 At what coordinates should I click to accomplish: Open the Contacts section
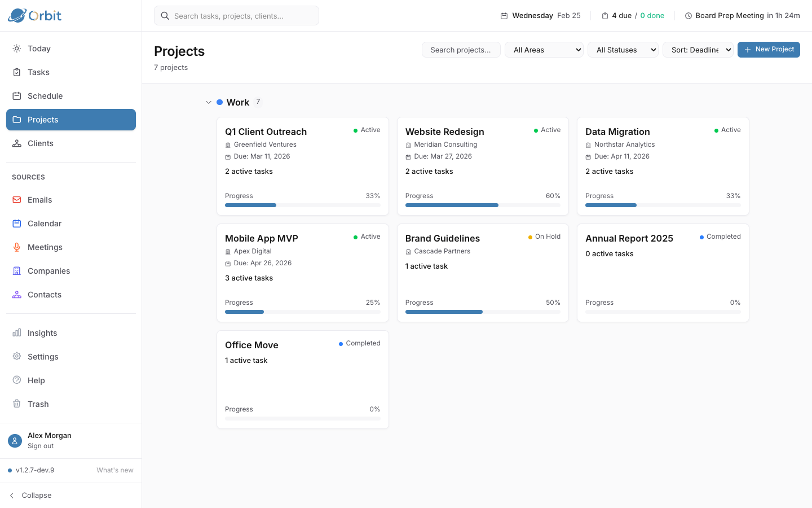[45, 295]
